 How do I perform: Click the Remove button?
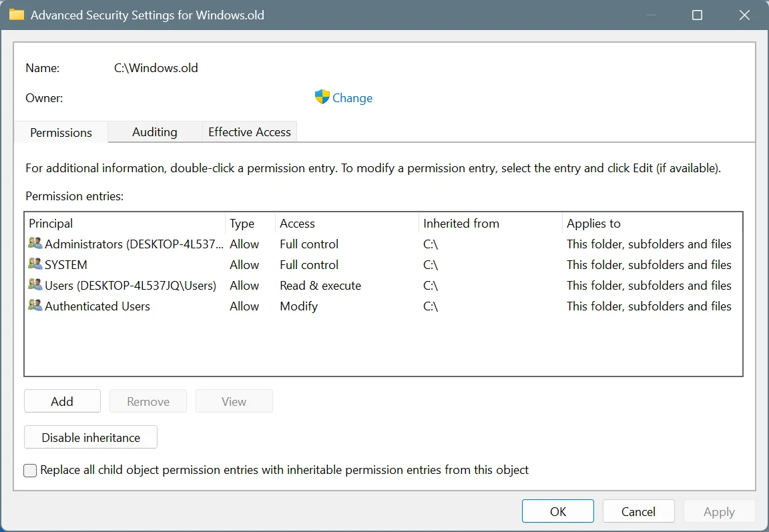[x=148, y=401]
